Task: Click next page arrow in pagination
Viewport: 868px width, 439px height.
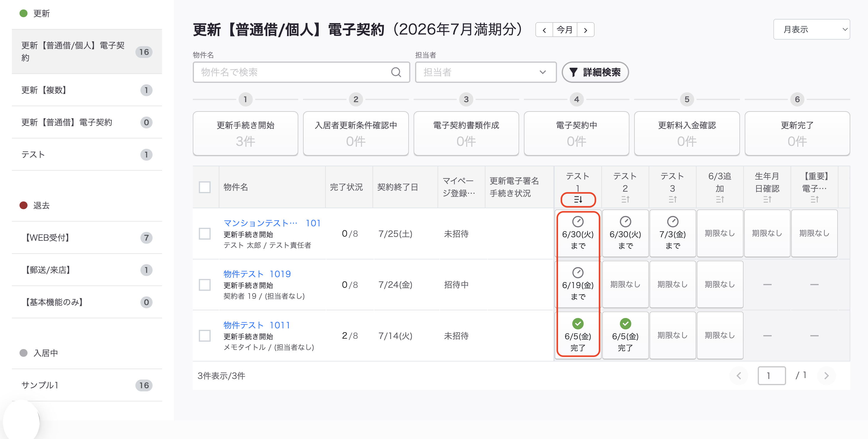Action: click(x=826, y=376)
